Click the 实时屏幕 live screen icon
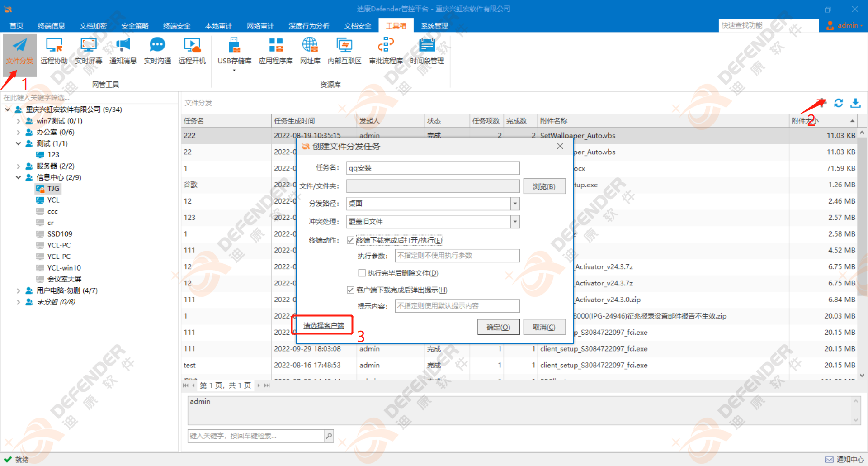This screenshot has width=868, height=466. click(89, 50)
